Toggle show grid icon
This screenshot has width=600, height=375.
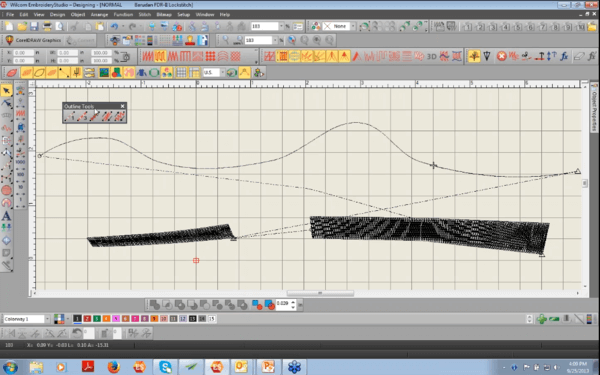(181, 72)
